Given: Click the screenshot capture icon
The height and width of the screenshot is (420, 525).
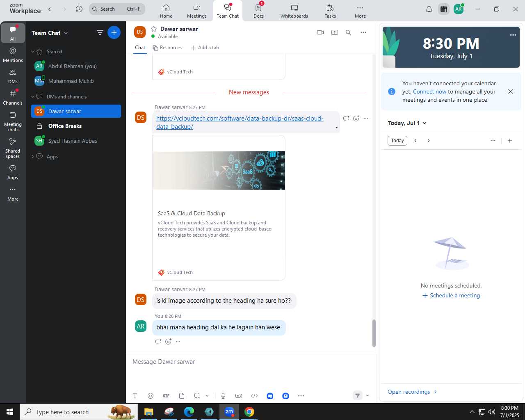Looking at the screenshot, I should point(197,396).
